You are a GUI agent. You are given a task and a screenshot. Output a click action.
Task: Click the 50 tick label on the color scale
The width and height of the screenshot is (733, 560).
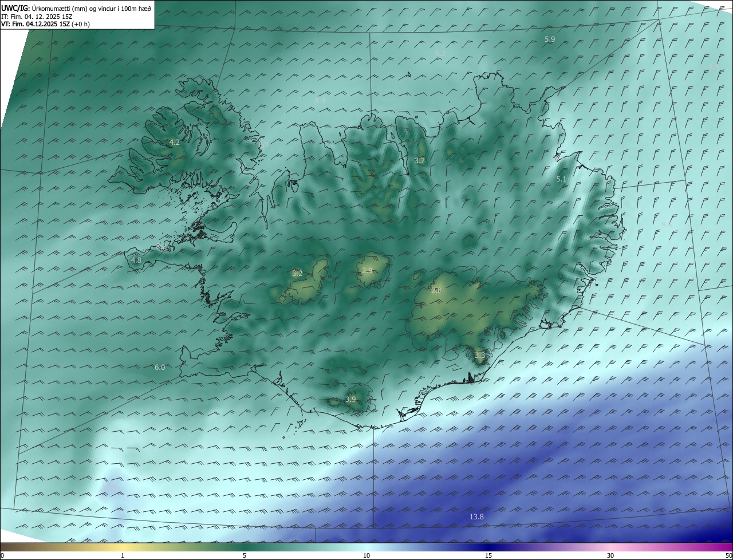(x=728, y=555)
